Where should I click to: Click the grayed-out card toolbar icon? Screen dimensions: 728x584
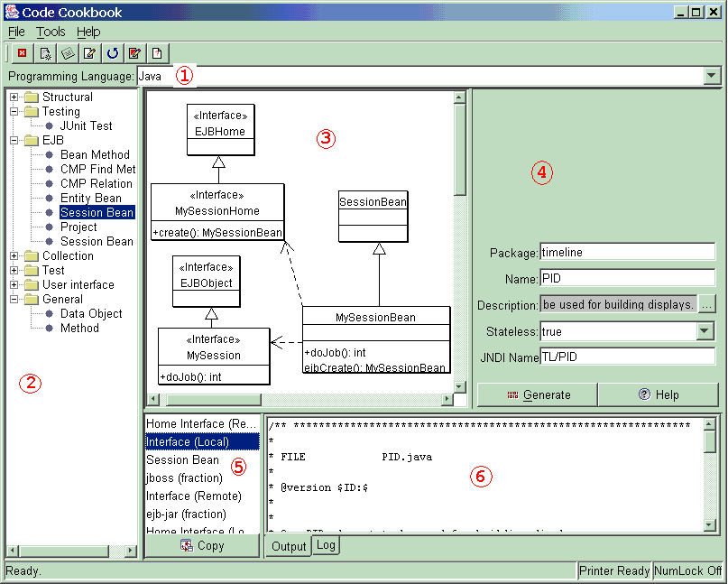(68, 53)
